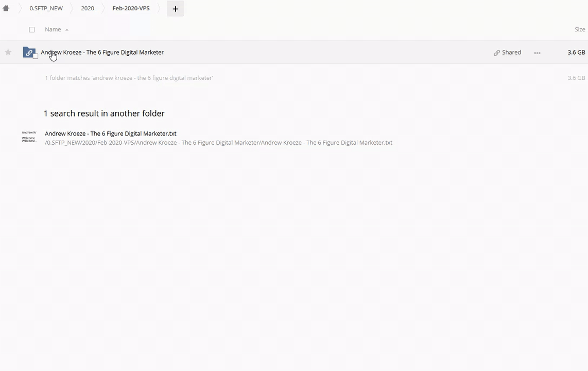Click the search result's file path
The image size is (588, 371).
[x=218, y=143]
